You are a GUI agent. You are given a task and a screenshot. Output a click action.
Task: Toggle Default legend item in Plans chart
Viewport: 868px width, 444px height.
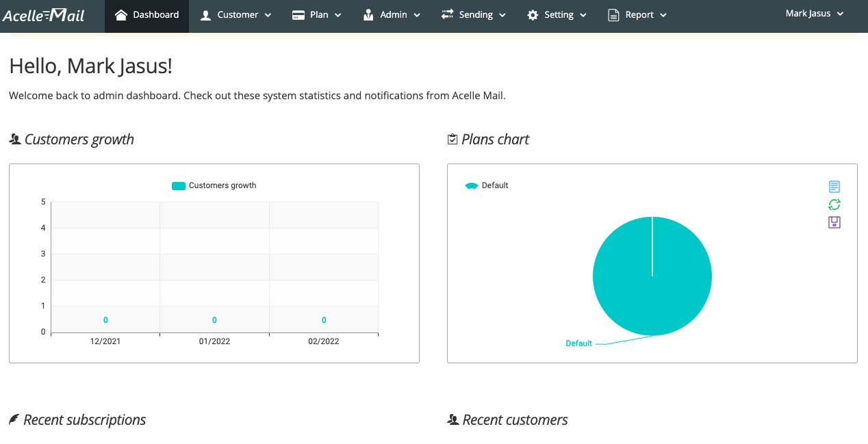[x=486, y=185]
